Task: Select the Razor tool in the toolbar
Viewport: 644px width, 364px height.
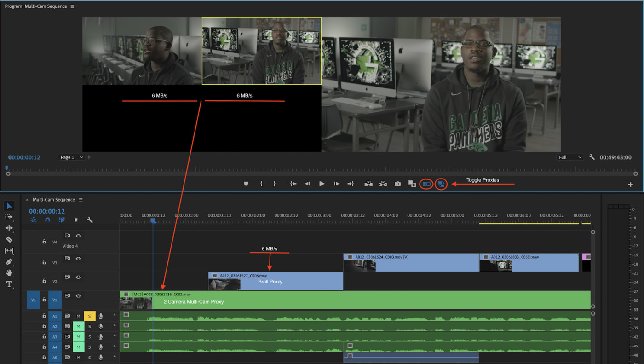Action: coord(10,240)
